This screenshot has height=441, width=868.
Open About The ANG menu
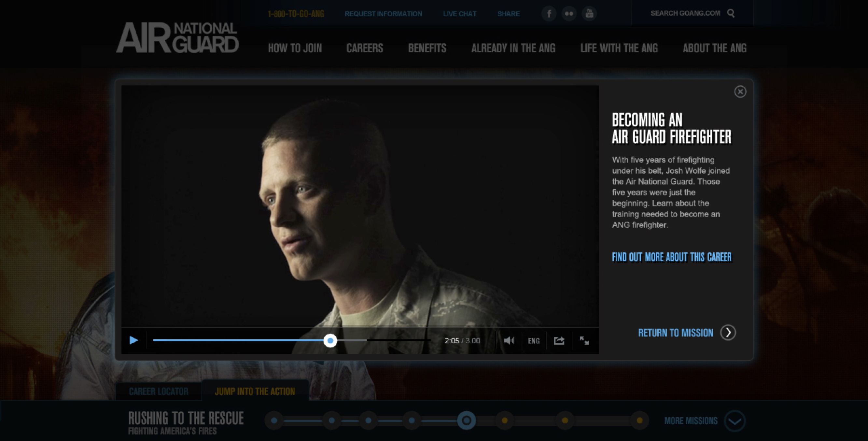[x=715, y=48]
